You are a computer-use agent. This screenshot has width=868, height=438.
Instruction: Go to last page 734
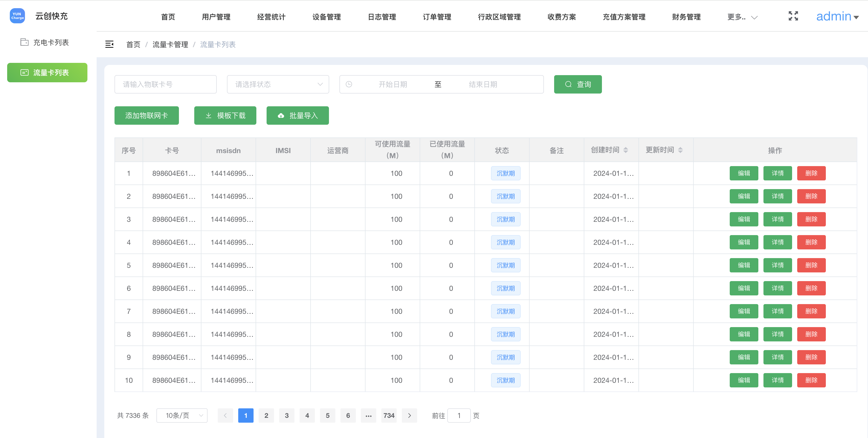pyautogui.click(x=389, y=416)
